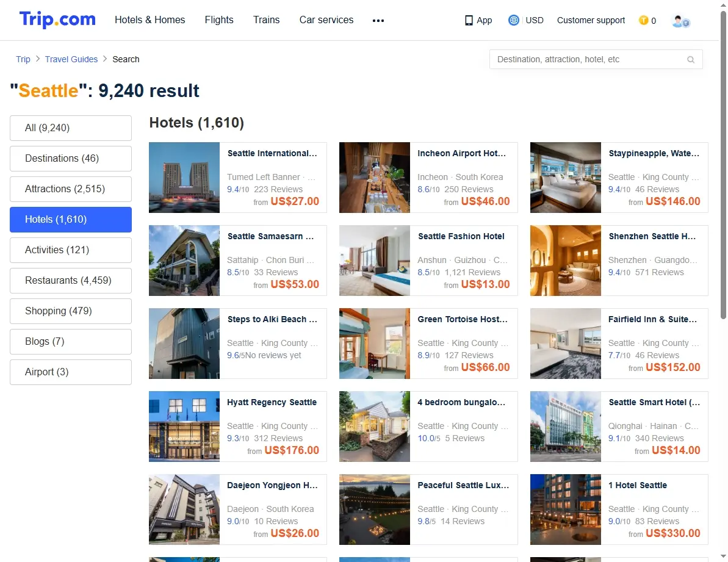Select Destinations (46) filter
The width and height of the screenshot is (728, 562).
click(71, 159)
